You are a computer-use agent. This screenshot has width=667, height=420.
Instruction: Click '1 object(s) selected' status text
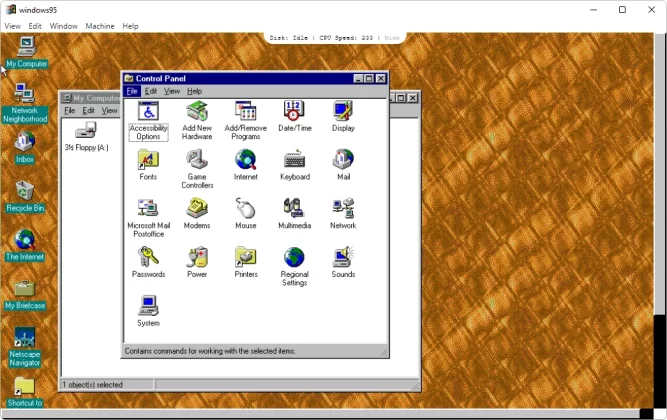92,385
